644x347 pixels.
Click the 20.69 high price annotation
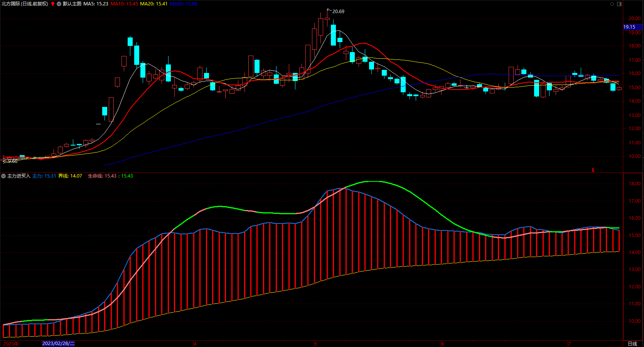pos(338,12)
